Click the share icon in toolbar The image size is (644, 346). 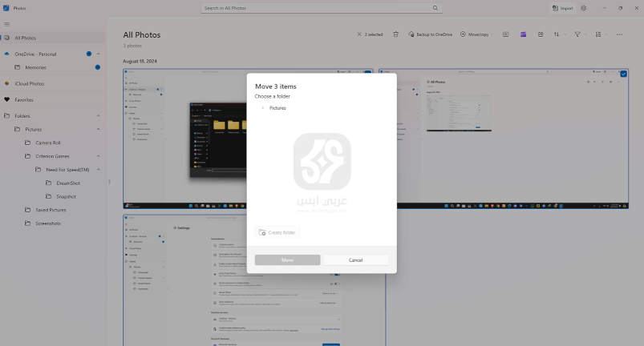point(541,34)
